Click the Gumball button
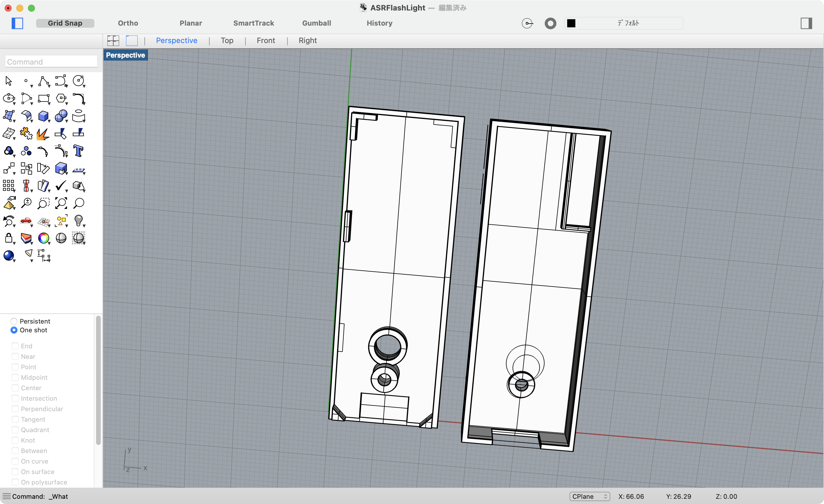The image size is (824, 504). 316,23
